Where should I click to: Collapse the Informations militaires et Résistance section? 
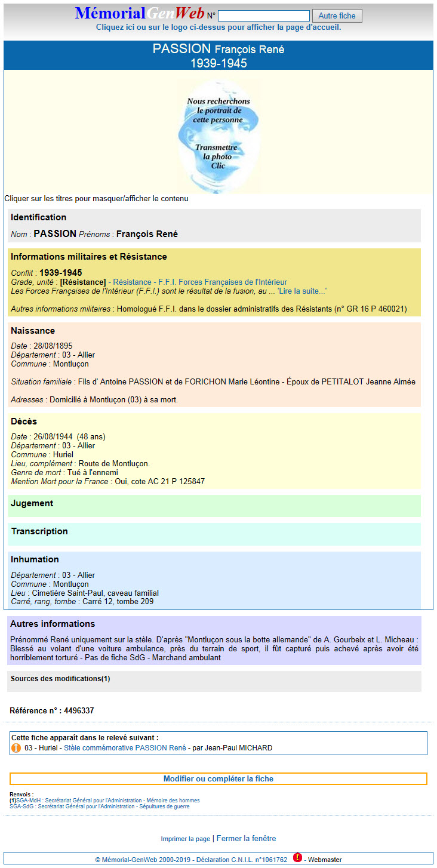89,257
